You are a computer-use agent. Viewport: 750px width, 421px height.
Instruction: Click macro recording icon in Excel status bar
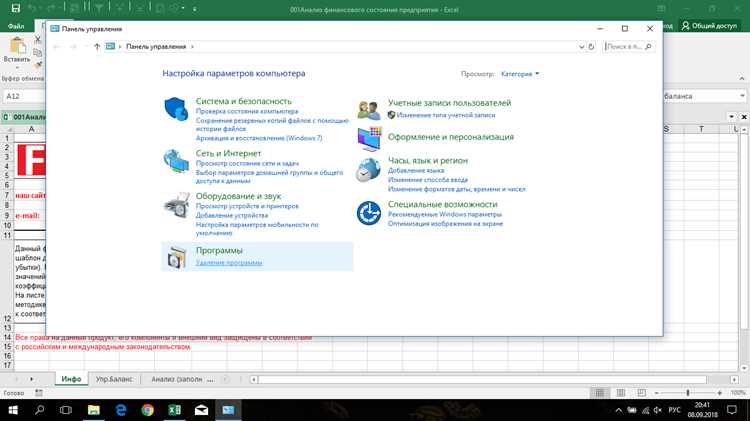click(39, 393)
